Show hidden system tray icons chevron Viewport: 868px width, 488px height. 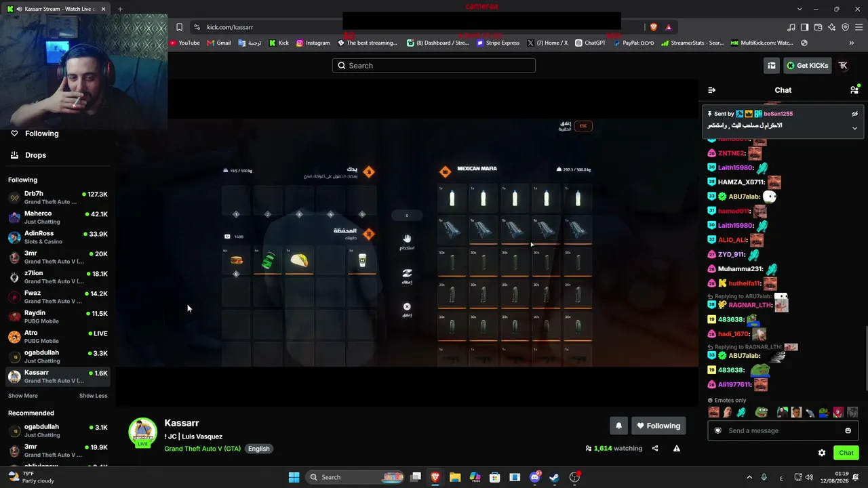749,477
